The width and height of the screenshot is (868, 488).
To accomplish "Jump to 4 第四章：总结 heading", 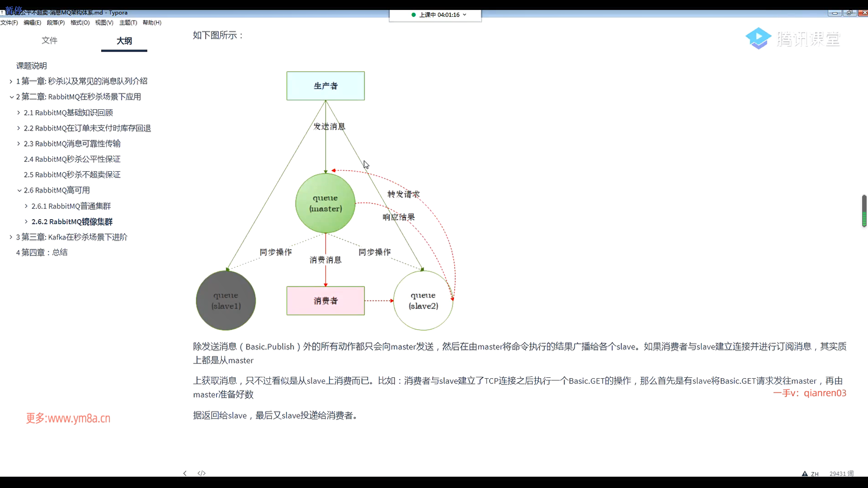I will pyautogui.click(x=42, y=253).
